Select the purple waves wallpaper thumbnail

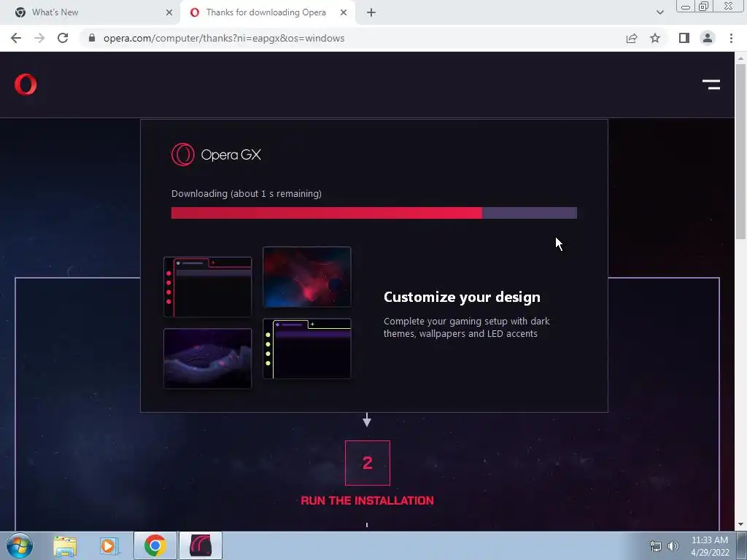[208, 359]
